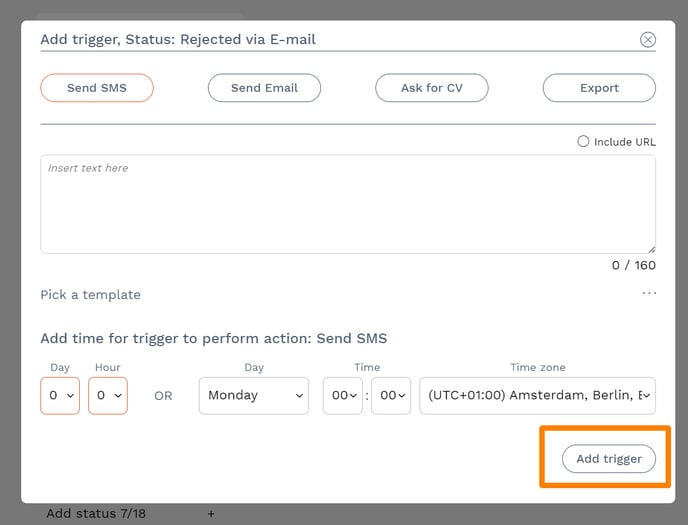Screen dimensions: 688x525
Task: Click the three-dots template options icon
Action: tap(649, 294)
